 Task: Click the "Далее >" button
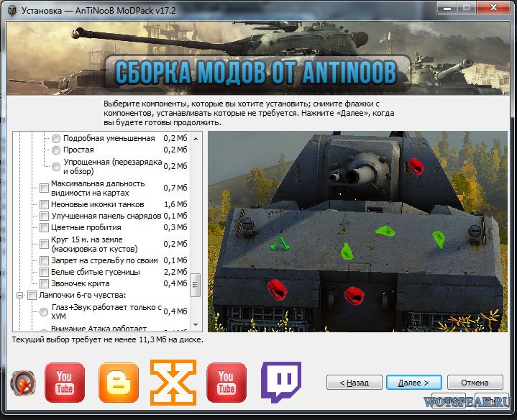tap(413, 383)
